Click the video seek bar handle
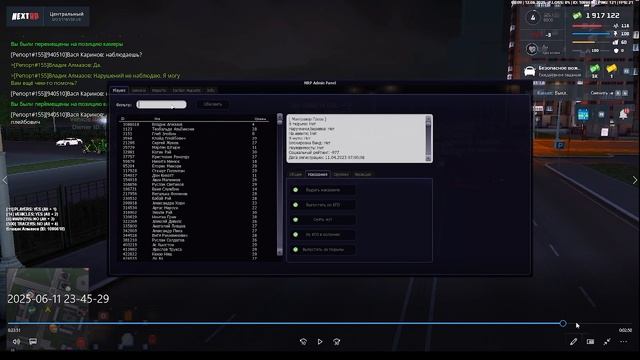 (563, 323)
